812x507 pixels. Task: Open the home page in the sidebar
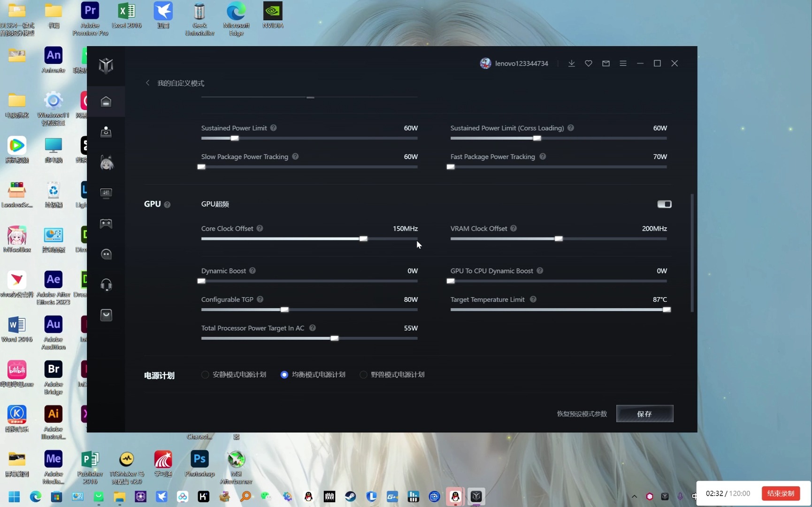point(106,101)
